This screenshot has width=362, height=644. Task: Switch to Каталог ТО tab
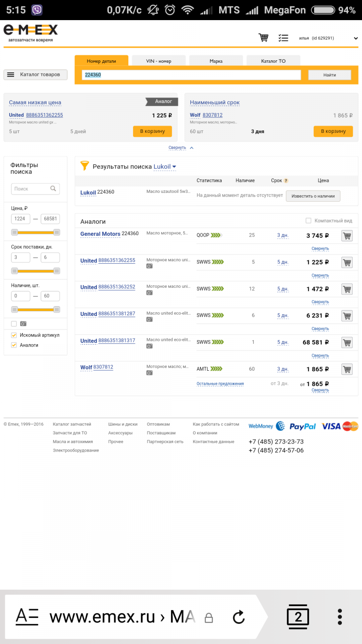(x=274, y=61)
